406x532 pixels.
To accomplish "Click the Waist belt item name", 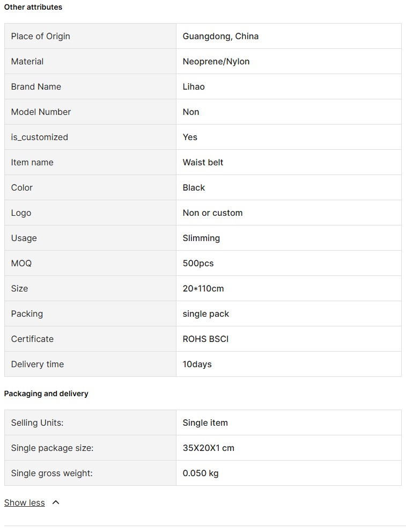I will coord(203,162).
